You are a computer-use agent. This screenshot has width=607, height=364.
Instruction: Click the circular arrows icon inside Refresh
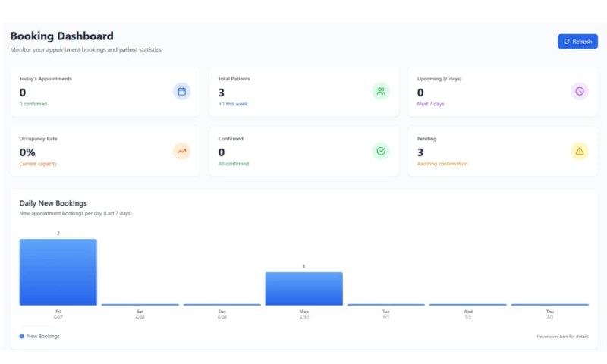coord(567,42)
